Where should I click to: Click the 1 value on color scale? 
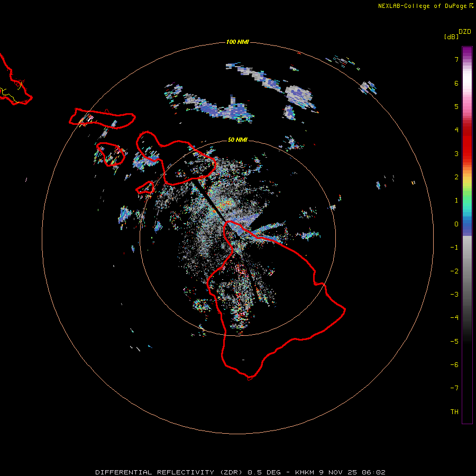coord(456,200)
